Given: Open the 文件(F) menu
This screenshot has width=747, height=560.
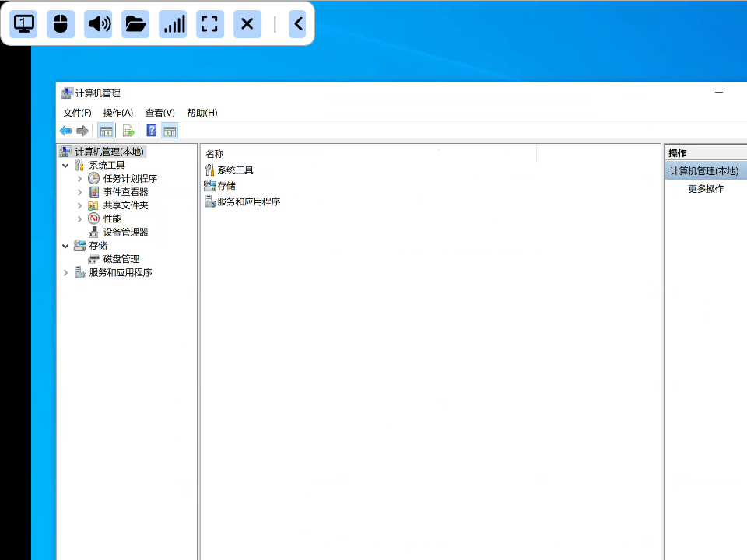Looking at the screenshot, I should click(x=77, y=113).
